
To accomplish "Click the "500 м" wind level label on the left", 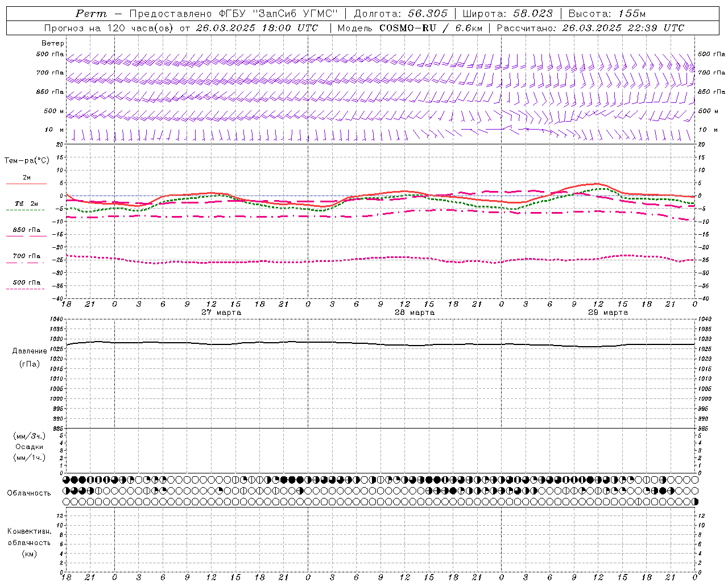I will pos(54,111).
